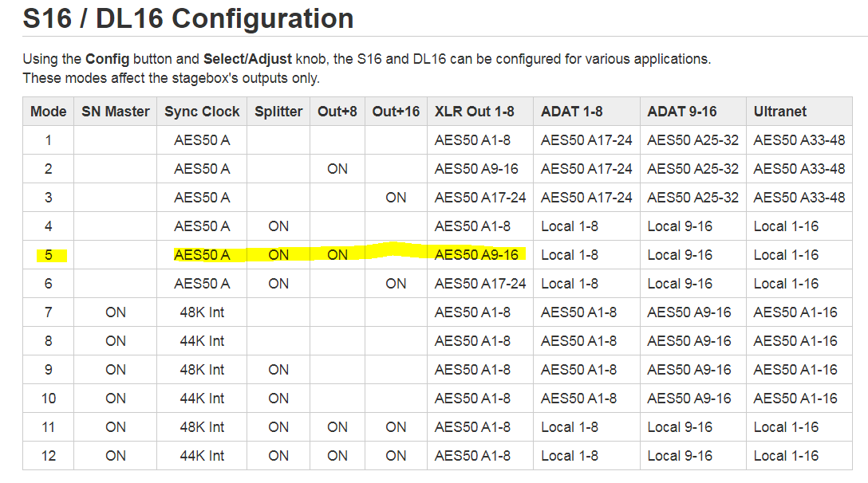Click 'Local 1-8' in mode 4 row
868x483 pixels.
(570, 226)
